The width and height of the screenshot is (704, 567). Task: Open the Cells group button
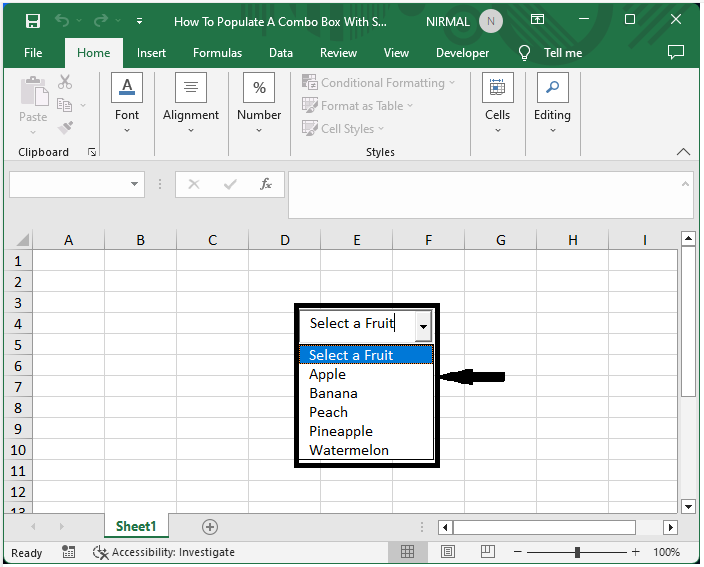[497, 104]
